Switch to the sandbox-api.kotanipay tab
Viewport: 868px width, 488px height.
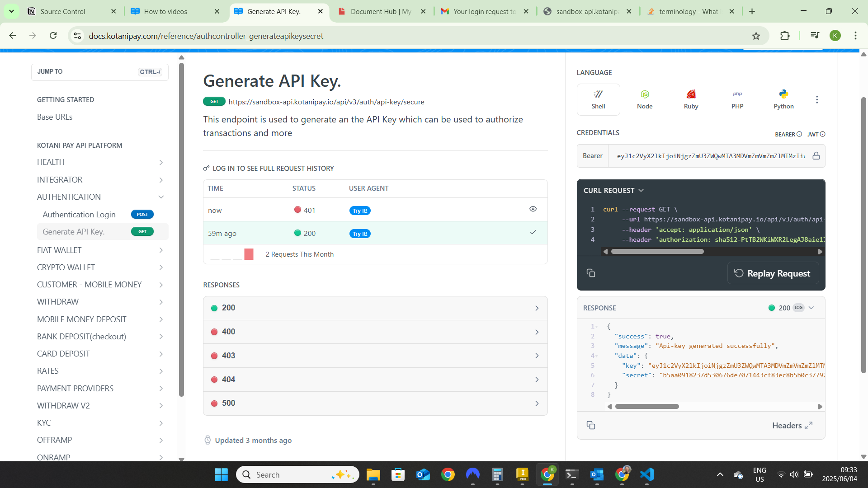coord(588,11)
